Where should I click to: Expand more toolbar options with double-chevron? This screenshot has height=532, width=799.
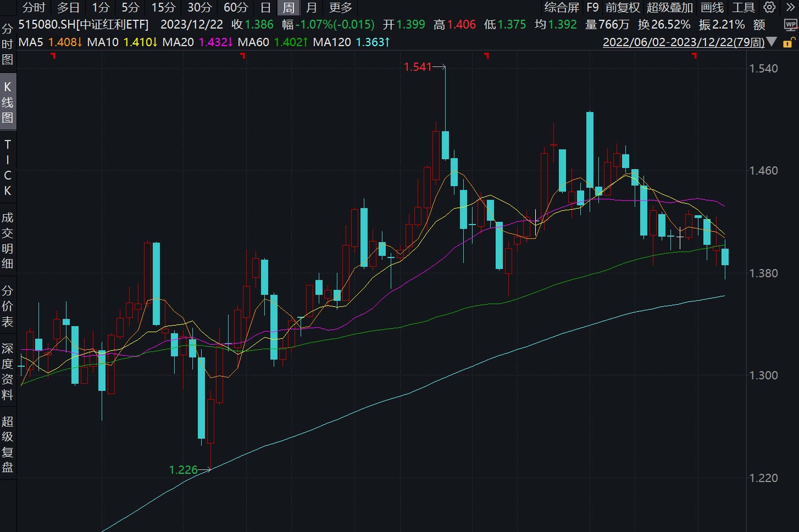(790, 7)
